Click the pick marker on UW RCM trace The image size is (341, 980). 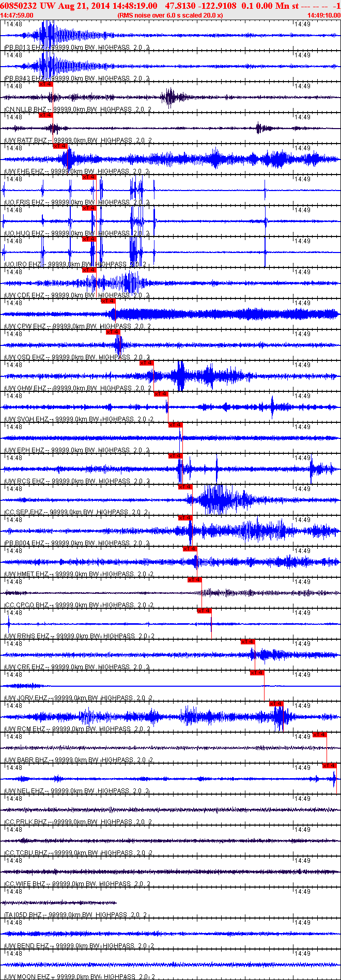[276, 704]
